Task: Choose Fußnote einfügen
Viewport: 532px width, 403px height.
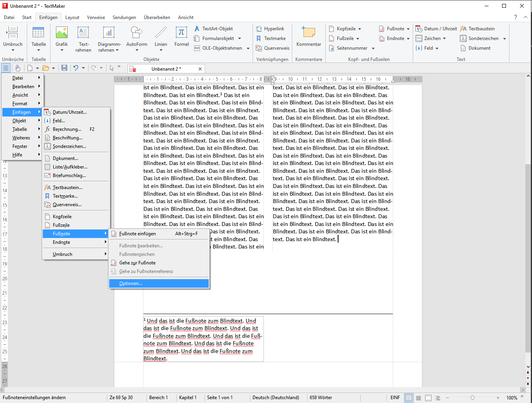Action: pyautogui.click(x=138, y=234)
